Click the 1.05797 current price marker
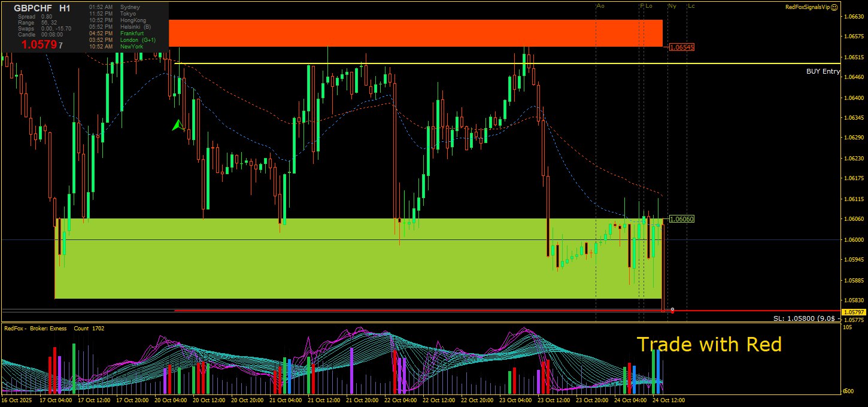This screenshot has width=868, height=407. (x=853, y=312)
